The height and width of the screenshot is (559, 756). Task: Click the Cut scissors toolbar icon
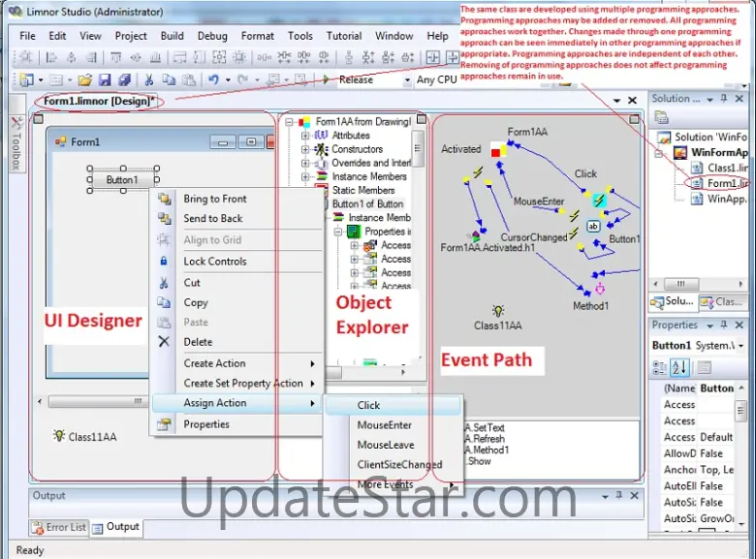(149, 80)
